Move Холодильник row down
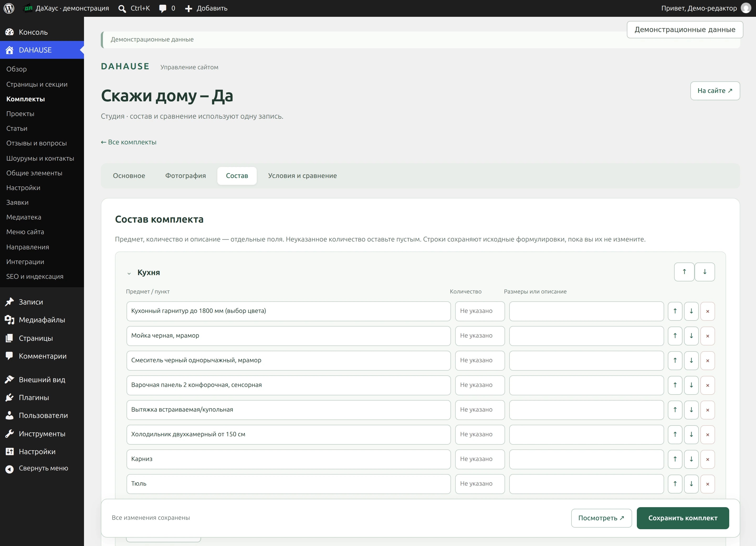The image size is (756, 546). [691, 434]
